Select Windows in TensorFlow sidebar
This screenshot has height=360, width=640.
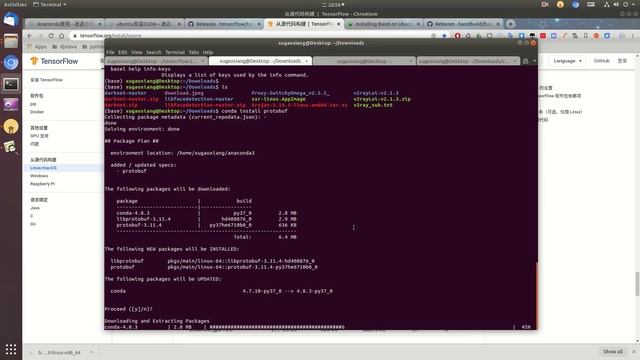[x=39, y=176]
